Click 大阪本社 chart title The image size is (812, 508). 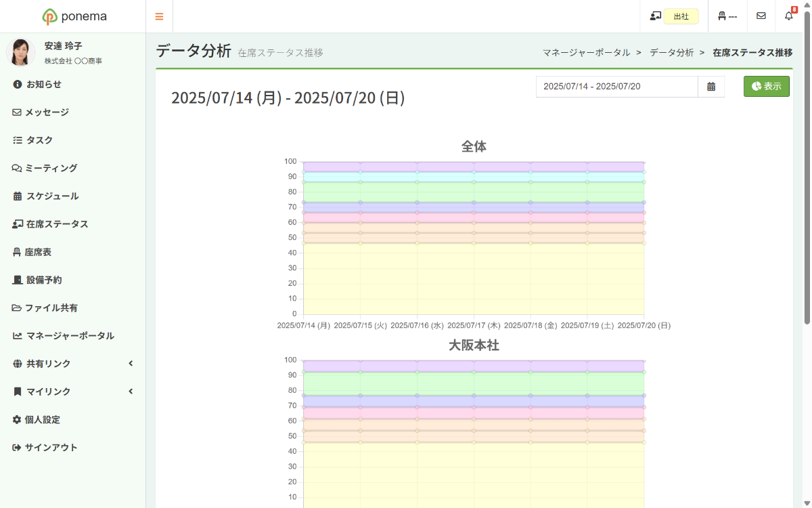[474, 345]
